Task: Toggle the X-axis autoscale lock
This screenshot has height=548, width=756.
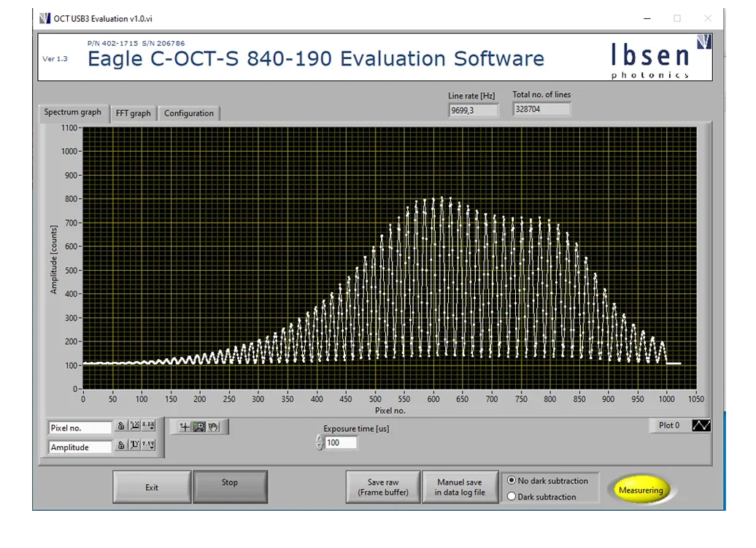Action: [122, 426]
